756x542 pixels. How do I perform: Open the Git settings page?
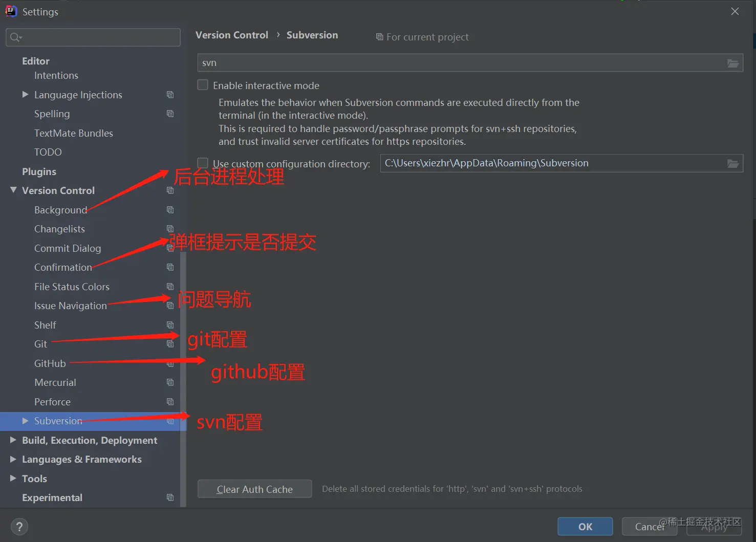click(40, 344)
